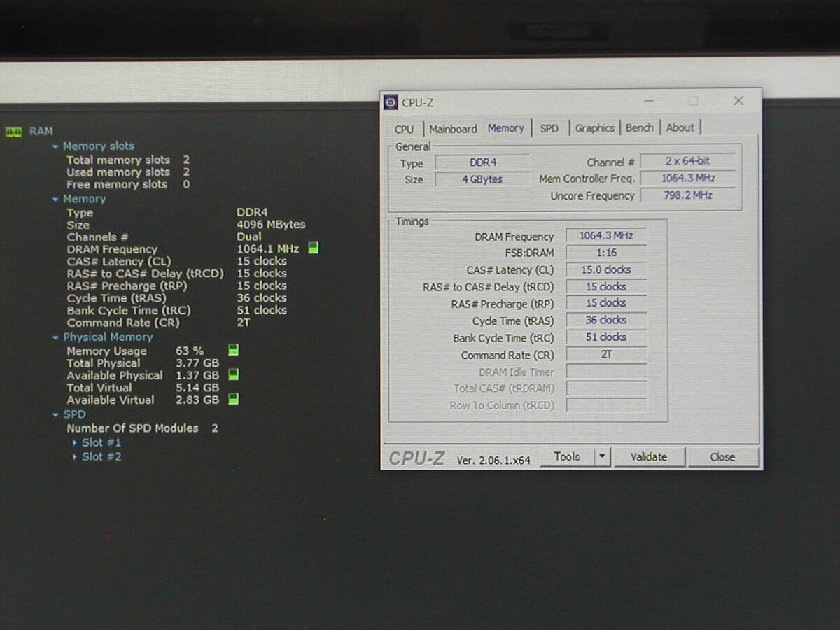
Task: Open the About tab
Action: pos(680,127)
